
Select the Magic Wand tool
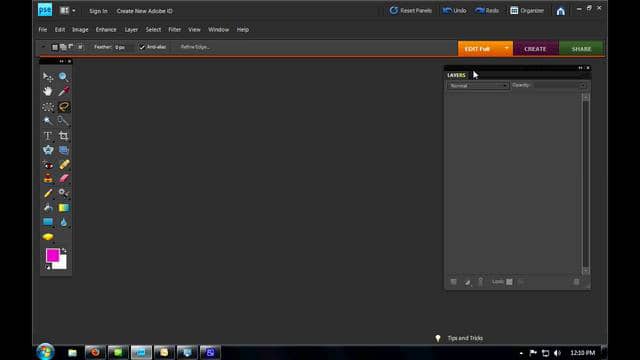[x=48, y=121]
